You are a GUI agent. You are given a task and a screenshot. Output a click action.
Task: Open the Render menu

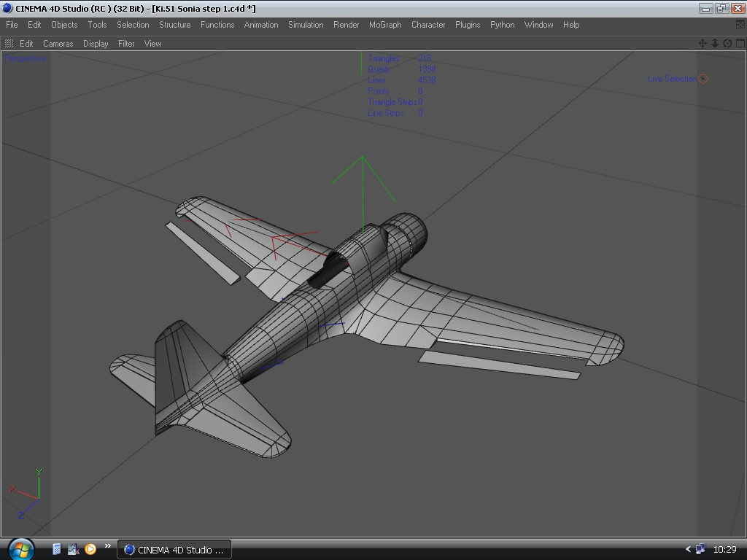click(x=347, y=25)
